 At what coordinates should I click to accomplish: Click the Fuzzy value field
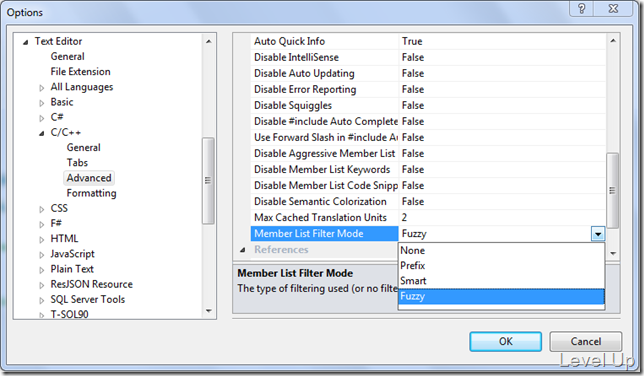click(495, 233)
